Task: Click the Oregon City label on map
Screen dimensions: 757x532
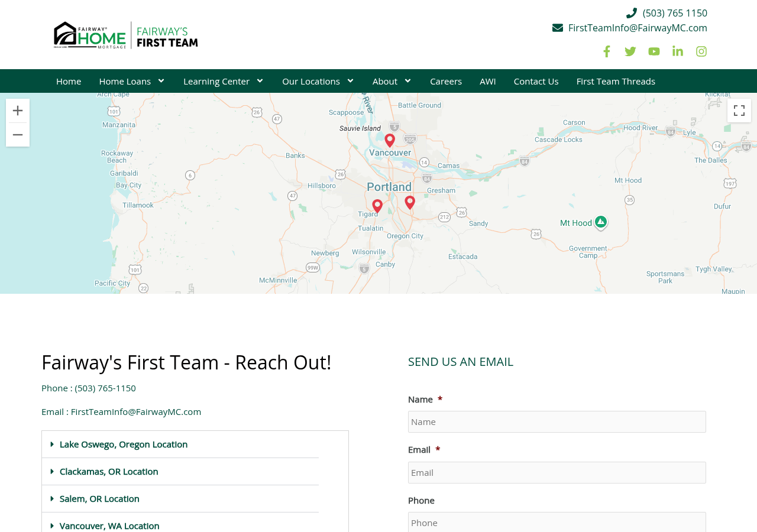Action: click(x=405, y=236)
